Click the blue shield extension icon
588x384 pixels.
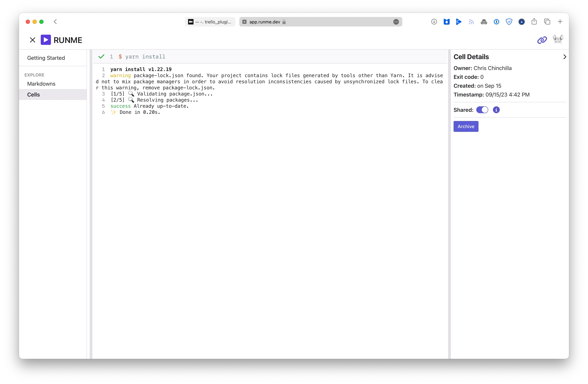coord(509,22)
